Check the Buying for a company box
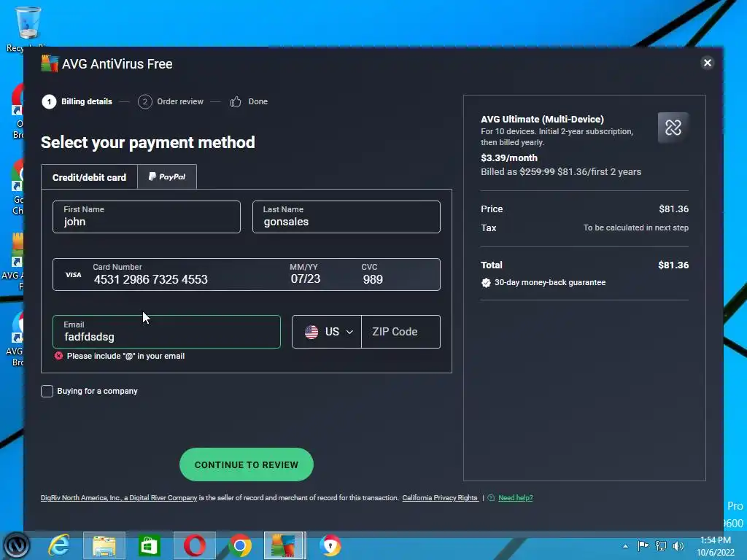 (47, 391)
